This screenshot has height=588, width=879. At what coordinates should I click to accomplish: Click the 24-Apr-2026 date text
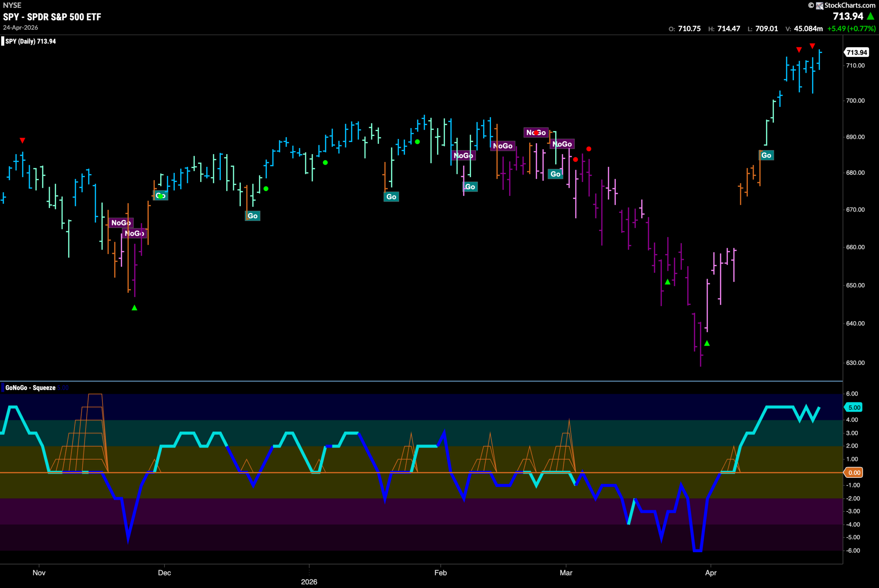click(x=20, y=28)
